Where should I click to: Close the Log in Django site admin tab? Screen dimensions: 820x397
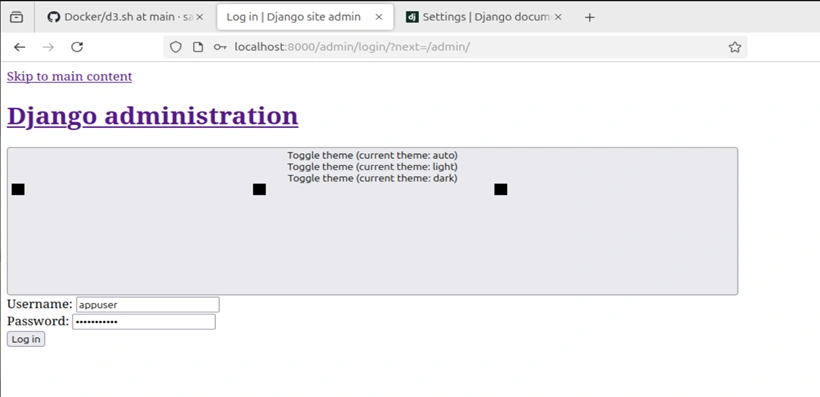coord(379,17)
